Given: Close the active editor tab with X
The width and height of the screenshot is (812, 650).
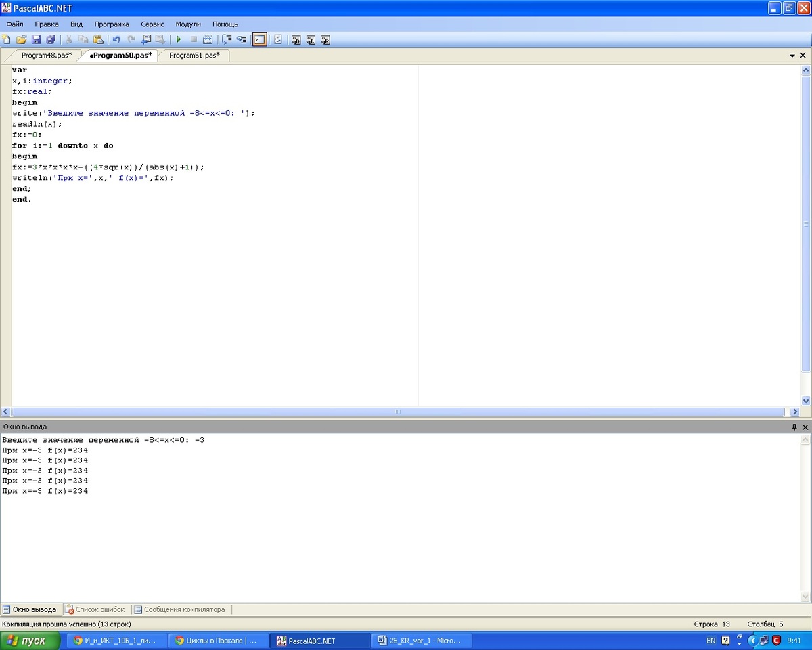Looking at the screenshot, I should pos(804,56).
